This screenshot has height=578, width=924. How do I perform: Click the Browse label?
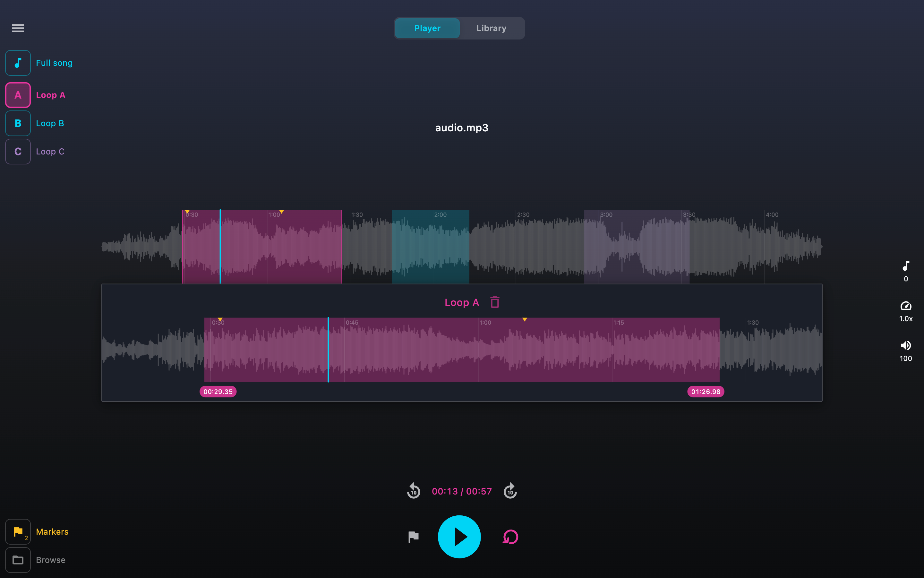point(51,560)
